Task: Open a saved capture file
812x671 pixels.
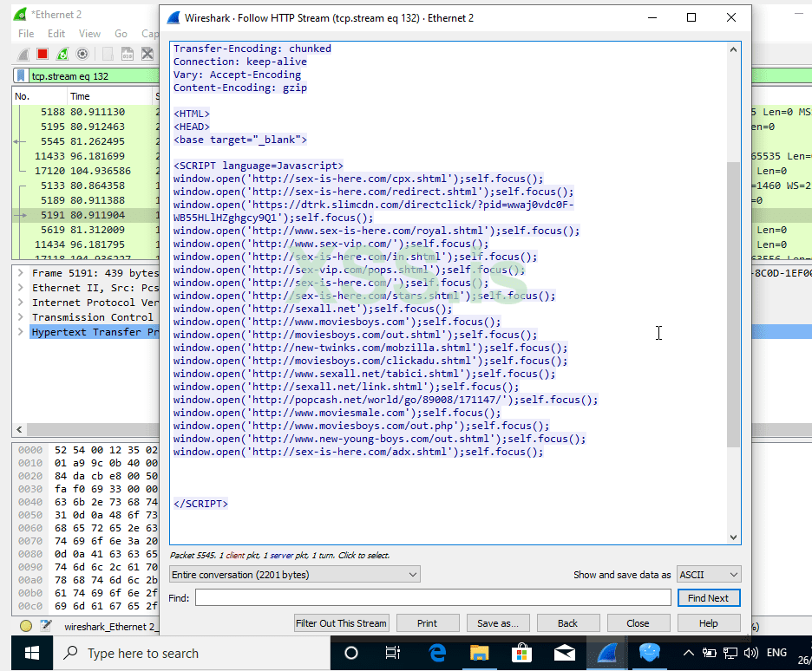Action: [x=106, y=54]
